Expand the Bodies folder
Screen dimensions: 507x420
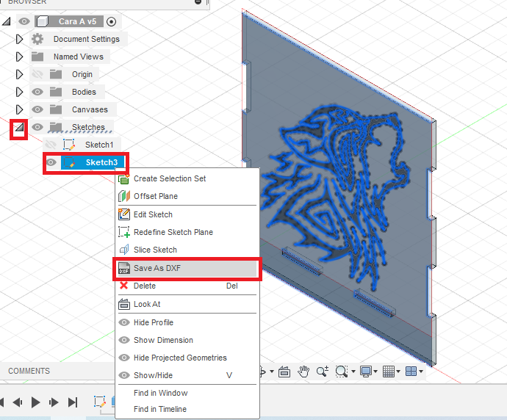(19, 92)
